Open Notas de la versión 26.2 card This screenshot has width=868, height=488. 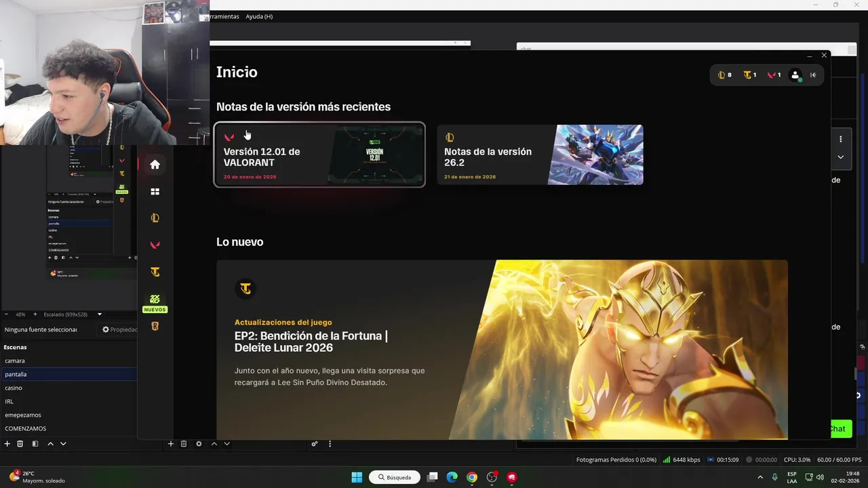[x=540, y=155]
